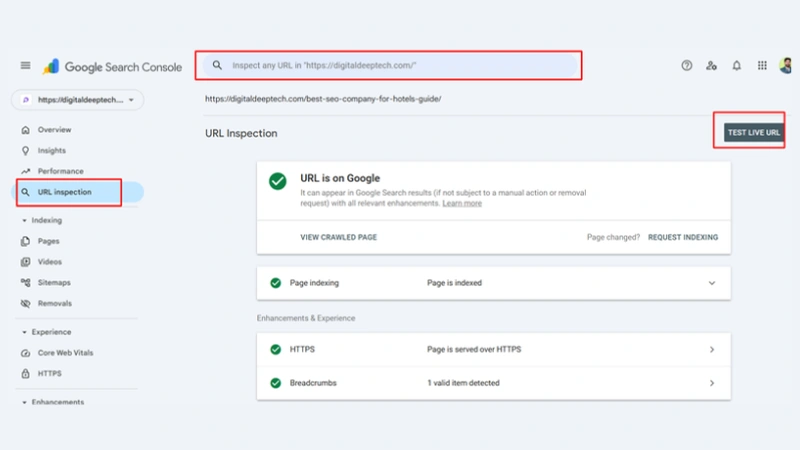
Task: Click the Sitemaps icon in sidebar
Action: click(x=26, y=282)
